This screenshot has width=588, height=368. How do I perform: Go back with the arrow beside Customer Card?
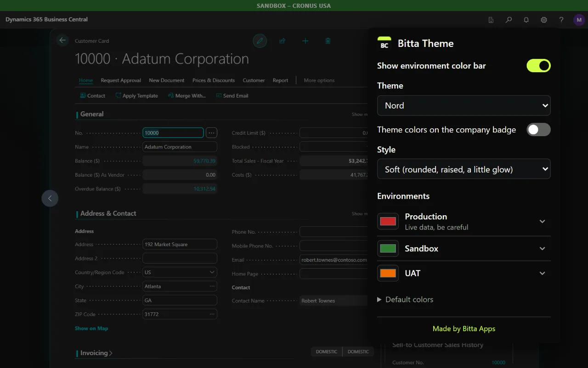pyautogui.click(x=62, y=40)
